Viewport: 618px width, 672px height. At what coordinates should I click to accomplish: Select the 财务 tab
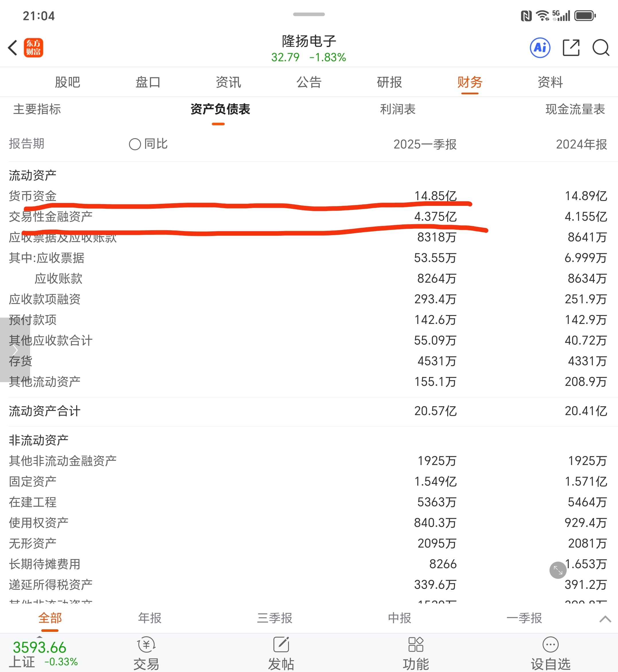(x=470, y=82)
